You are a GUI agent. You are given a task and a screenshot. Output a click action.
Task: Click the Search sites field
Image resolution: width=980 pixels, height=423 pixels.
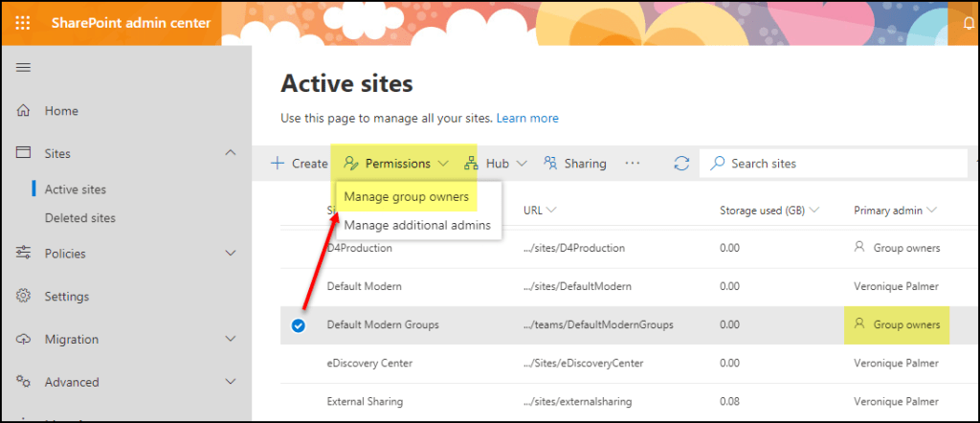click(x=833, y=164)
